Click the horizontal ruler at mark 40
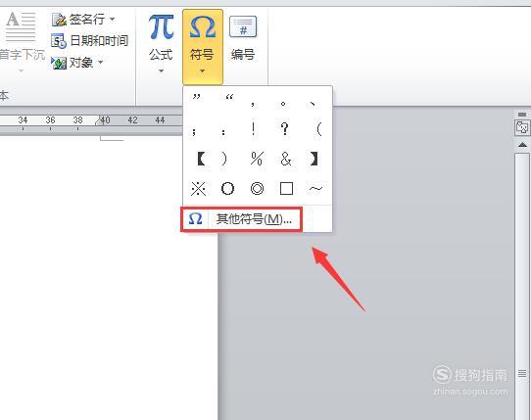Screen dimensions: 531x420 [106, 120]
